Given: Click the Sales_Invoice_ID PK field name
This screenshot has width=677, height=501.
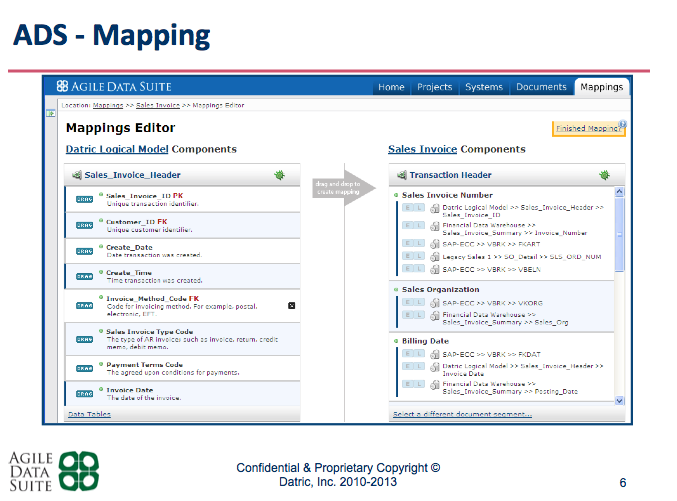Looking at the screenshot, I should click(x=145, y=196).
